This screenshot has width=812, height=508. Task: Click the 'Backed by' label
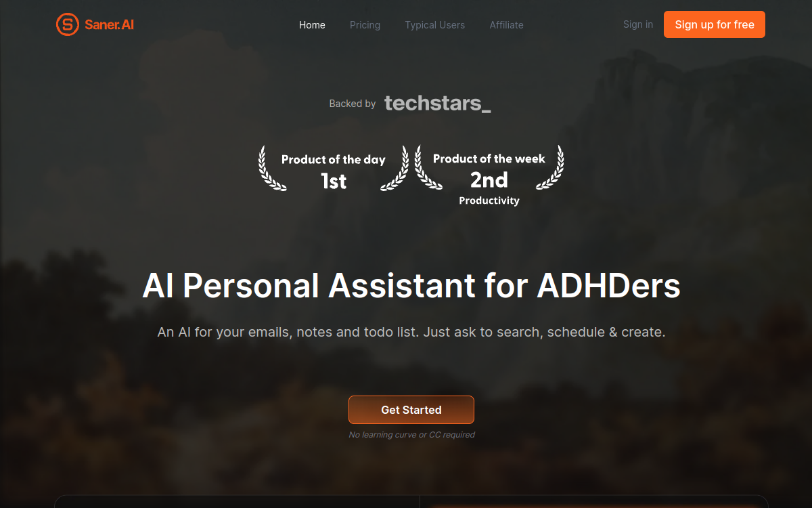point(353,104)
